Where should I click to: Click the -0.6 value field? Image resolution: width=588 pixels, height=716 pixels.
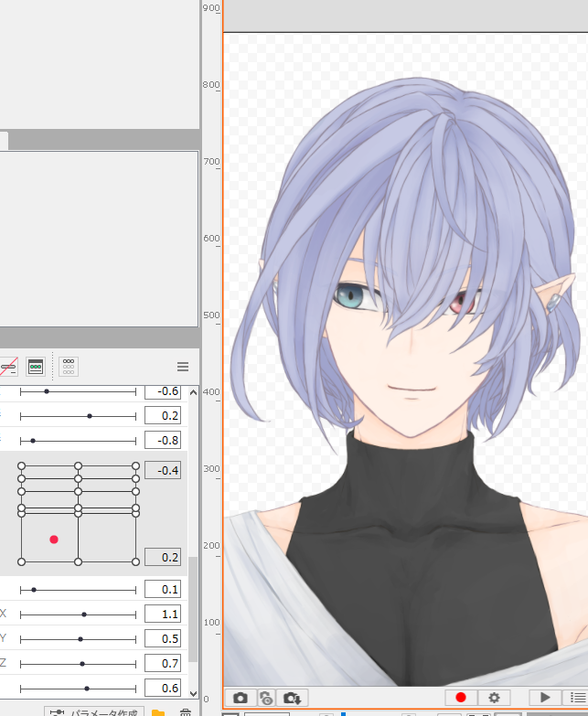(163, 391)
